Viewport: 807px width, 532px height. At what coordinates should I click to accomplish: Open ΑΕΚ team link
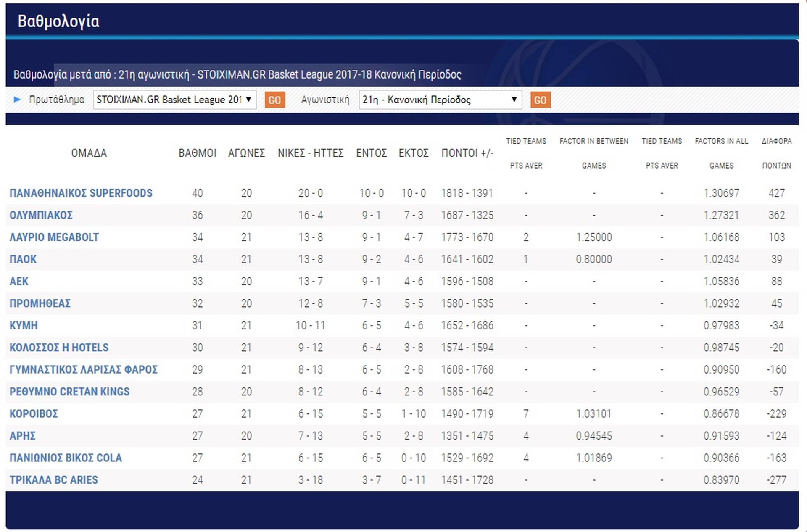point(19,282)
